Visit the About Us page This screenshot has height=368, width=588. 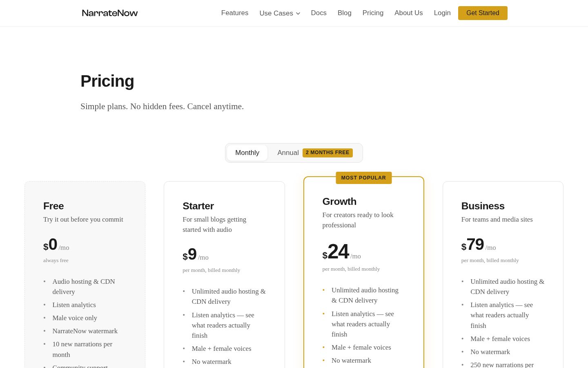click(x=409, y=13)
